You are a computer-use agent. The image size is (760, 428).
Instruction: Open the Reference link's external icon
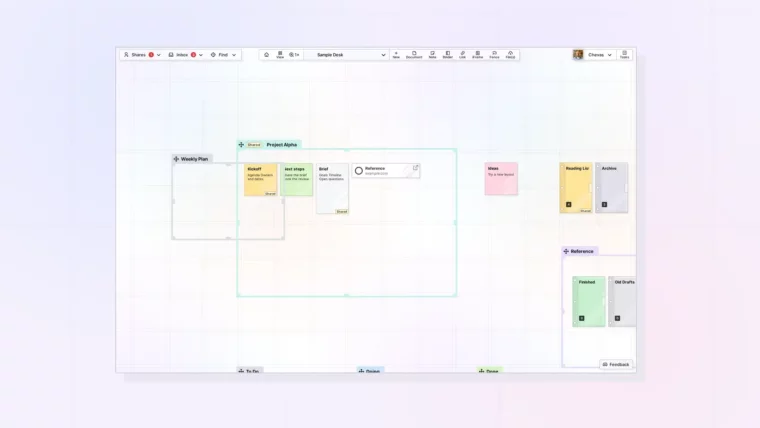point(415,168)
